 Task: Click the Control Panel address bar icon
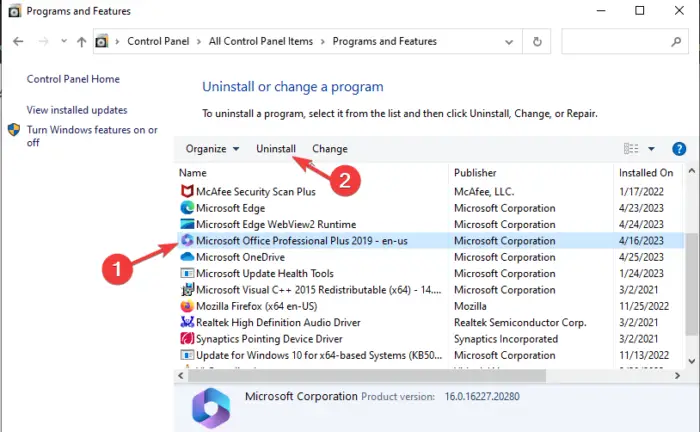click(x=102, y=42)
